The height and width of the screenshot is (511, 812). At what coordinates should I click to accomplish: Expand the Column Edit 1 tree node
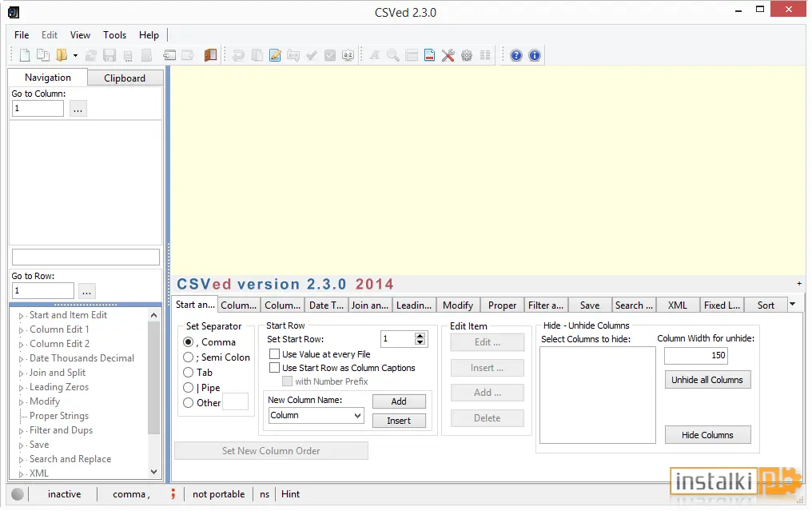[x=22, y=330]
